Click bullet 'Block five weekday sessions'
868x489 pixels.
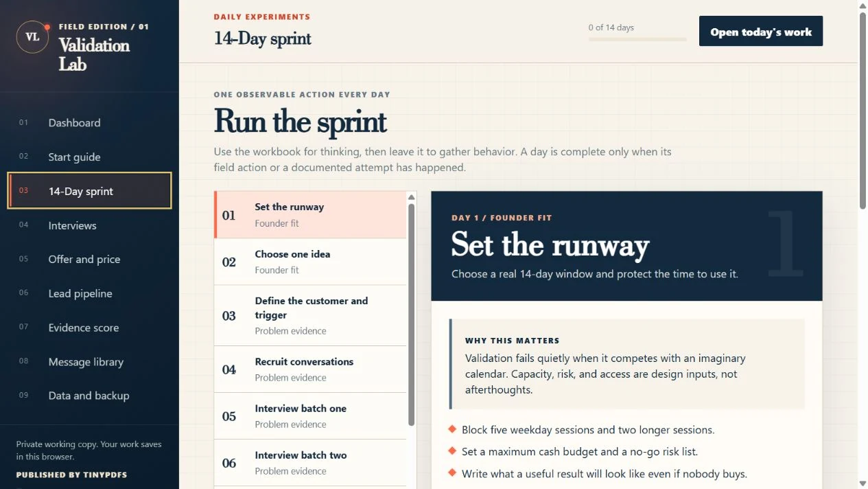(x=588, y=430)
